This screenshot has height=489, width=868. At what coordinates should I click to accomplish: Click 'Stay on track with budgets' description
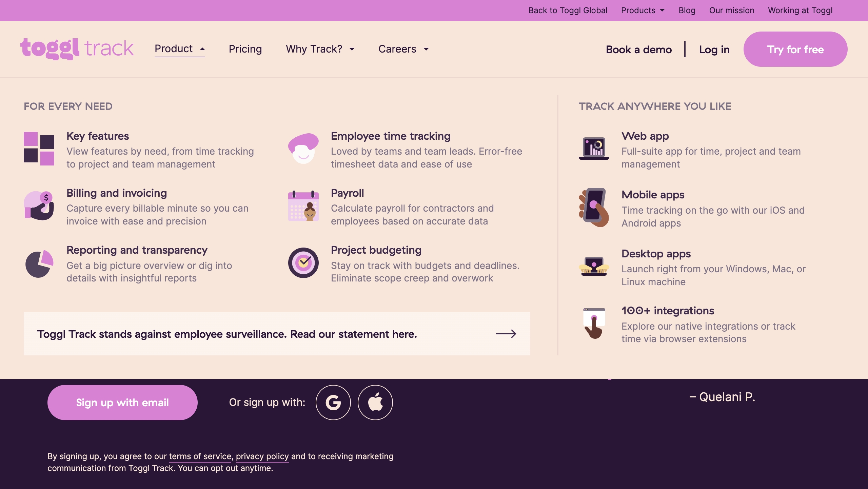(x=425, y=272)
